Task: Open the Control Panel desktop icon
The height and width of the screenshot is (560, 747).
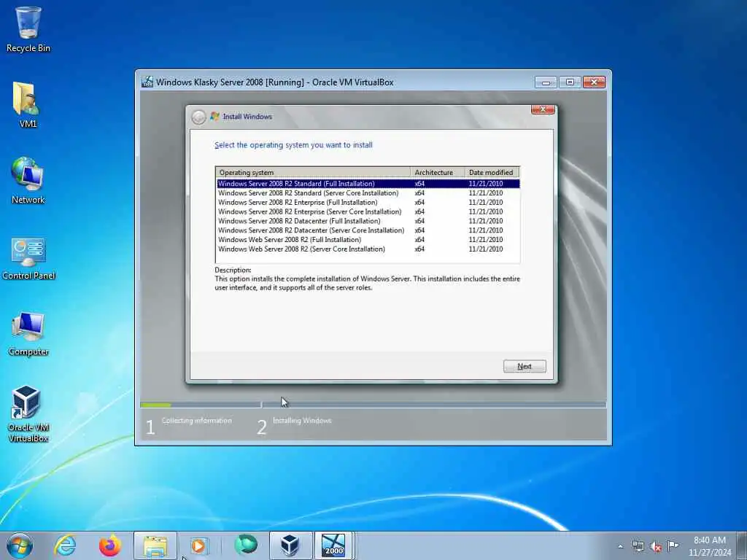Action: click(28, 257)
